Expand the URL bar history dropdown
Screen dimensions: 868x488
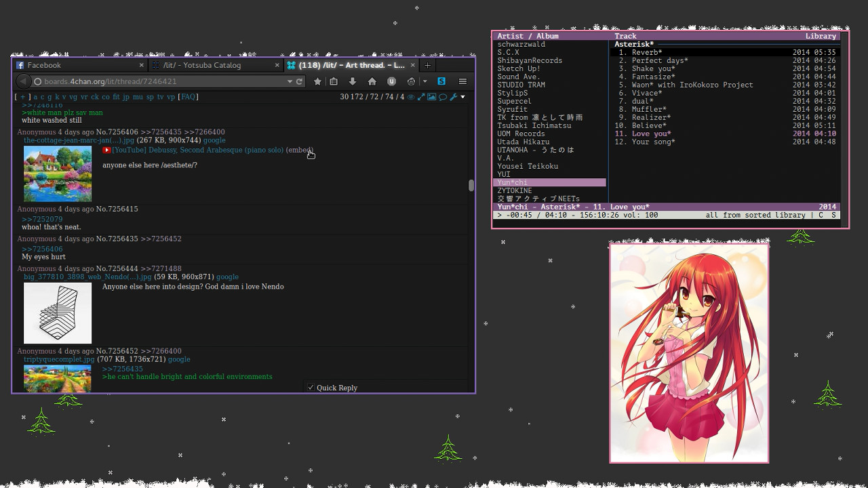tap(290, 81)
